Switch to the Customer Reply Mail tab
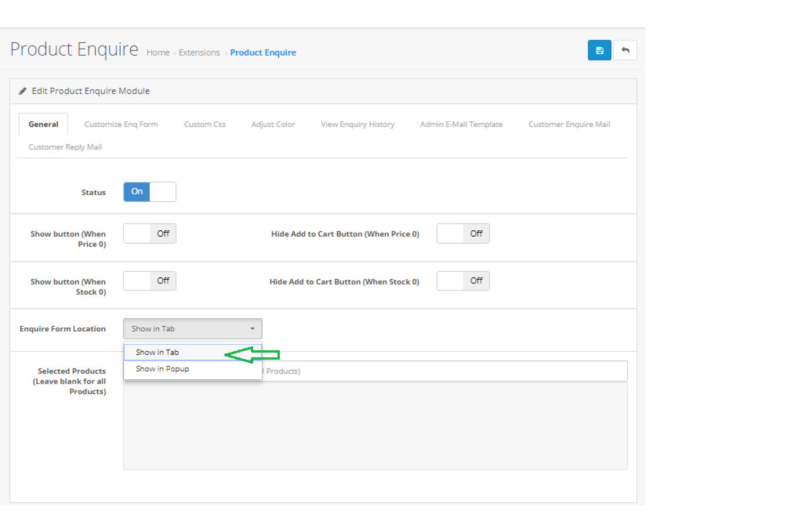 click(65, 147)
